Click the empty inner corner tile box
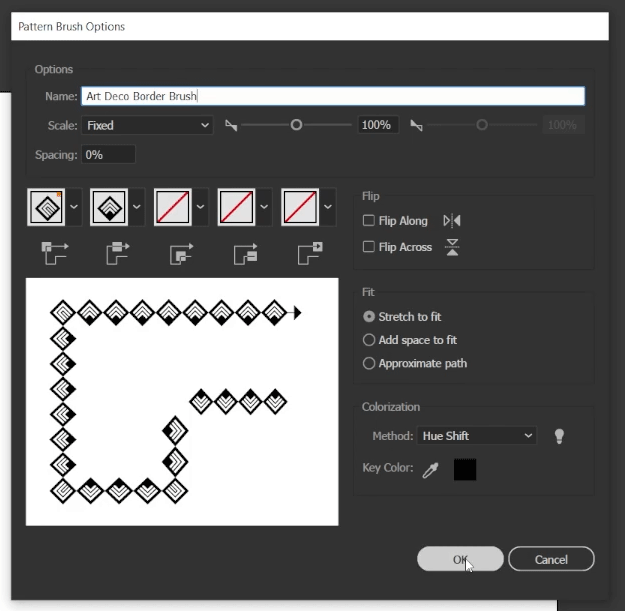The height and width of the screenshot is (611, 625). [173, 207]
